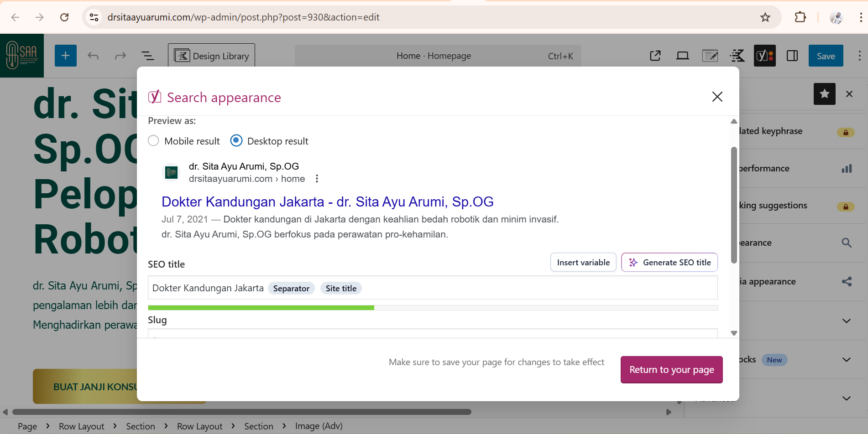Viewport: 868px width, 434px height.
Task: Bookmark this page with the star icon
Action: (765, 17)
